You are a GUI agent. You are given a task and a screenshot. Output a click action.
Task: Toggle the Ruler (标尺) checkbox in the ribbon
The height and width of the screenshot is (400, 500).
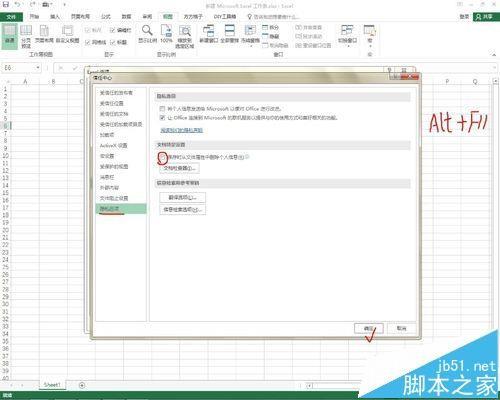tap(88, 30)
